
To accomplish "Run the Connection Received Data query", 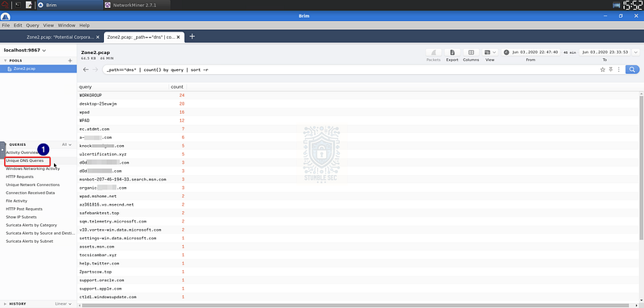I will pyautogui.click(x=31, y=193).
